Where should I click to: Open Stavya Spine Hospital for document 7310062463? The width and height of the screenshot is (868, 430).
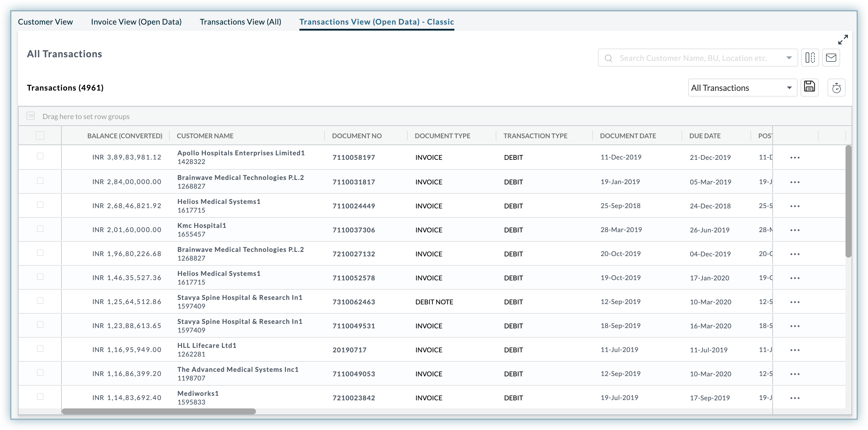(239, 297)
